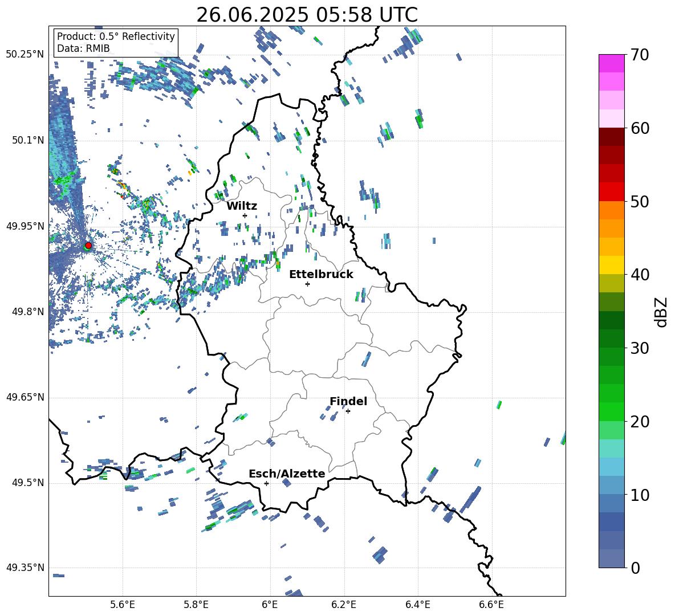Image resolution: width=675 pixels, height=616 pixels.
Task: Click the 'Product: 0.5° Reflectivity' legend text
Action: pos(116,36)
